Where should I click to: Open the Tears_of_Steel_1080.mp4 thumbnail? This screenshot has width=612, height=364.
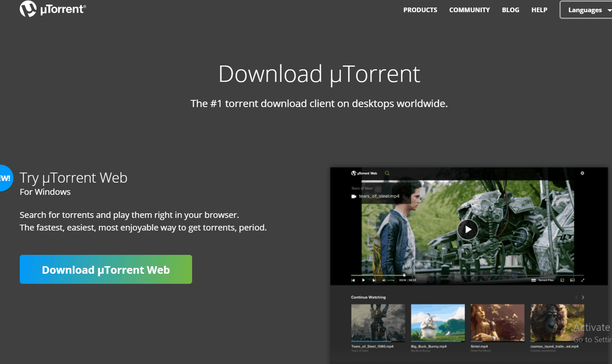click(378, 322)
